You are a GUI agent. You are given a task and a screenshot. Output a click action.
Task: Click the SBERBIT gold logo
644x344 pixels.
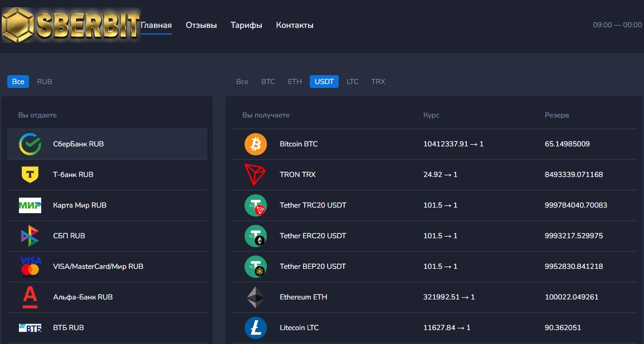(71, 25)
